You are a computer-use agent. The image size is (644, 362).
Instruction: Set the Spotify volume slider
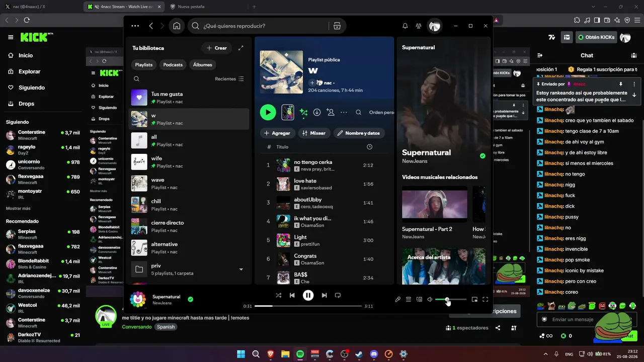[450, 300]
